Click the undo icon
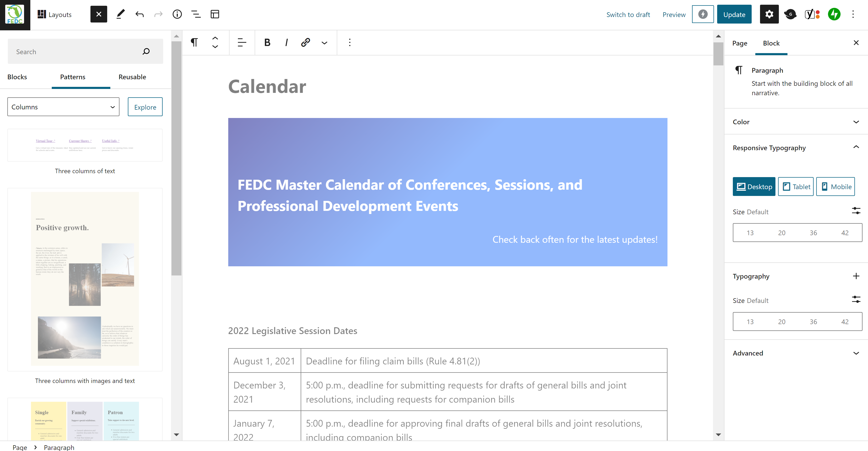Viewport: 868px width, 451px height. coord(140,14)
